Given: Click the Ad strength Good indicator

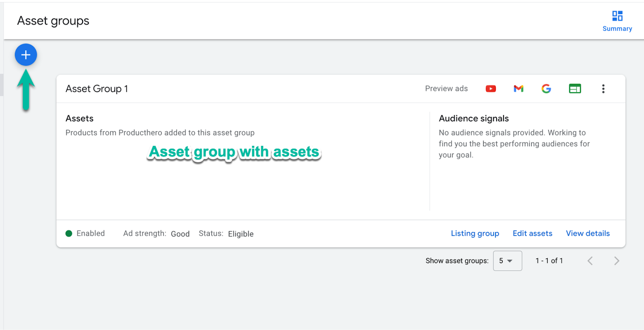Looking at the screenshot, I should (x=180, y=234).
